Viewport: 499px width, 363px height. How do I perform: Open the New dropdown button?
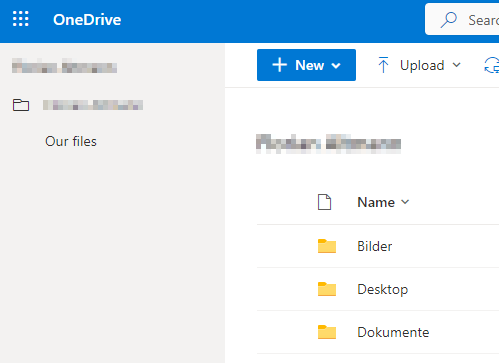click(306, 65)
